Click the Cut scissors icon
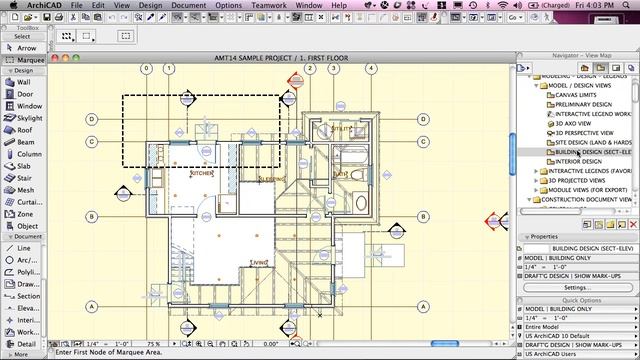Image resolution: width=640 pixels, height=360 pixels. click(x=73, y=17)
